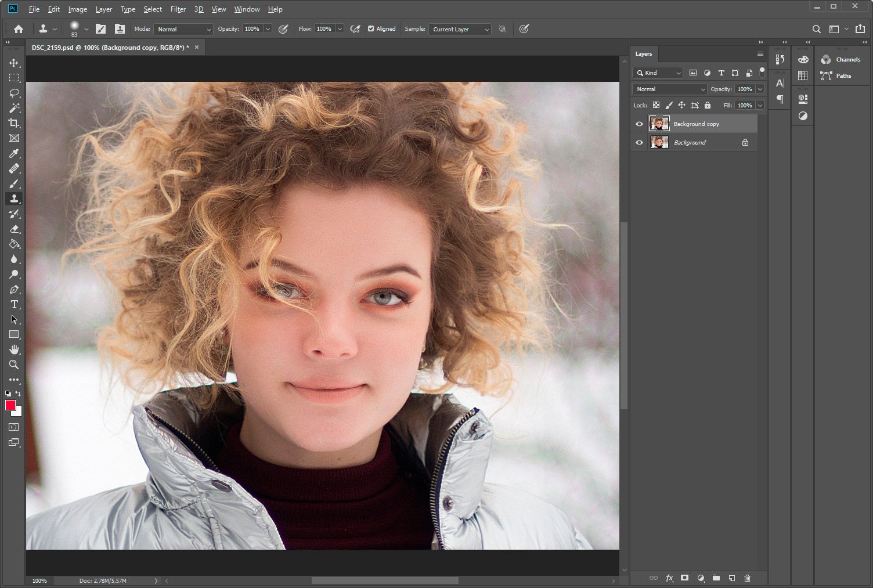Open the clone stamp Mode dropdown
Image resolution: width=873 pixels, height=588 pixels.
click(x=183, y=29)
